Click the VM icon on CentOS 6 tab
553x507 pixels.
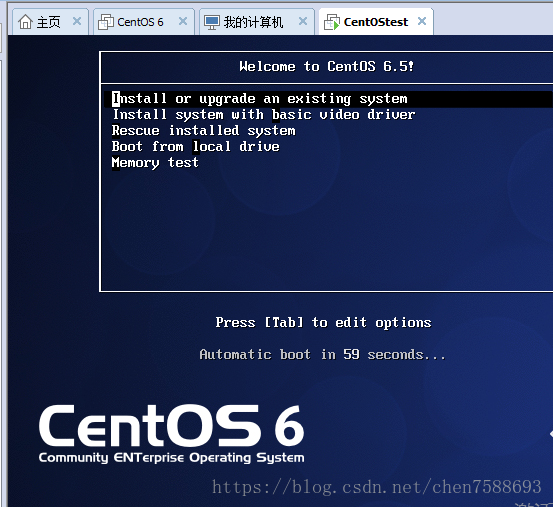click(105, 22)
